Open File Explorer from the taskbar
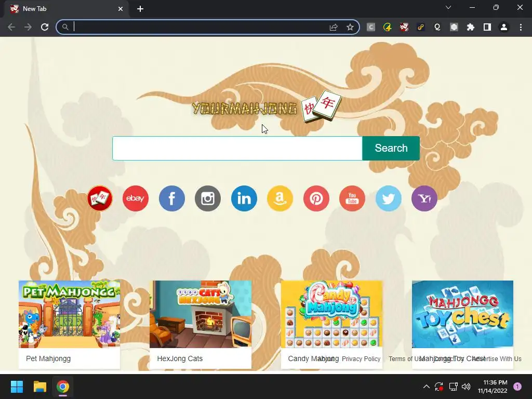The height and width of the screenshot is (399, 532). (x=39, y=387)
